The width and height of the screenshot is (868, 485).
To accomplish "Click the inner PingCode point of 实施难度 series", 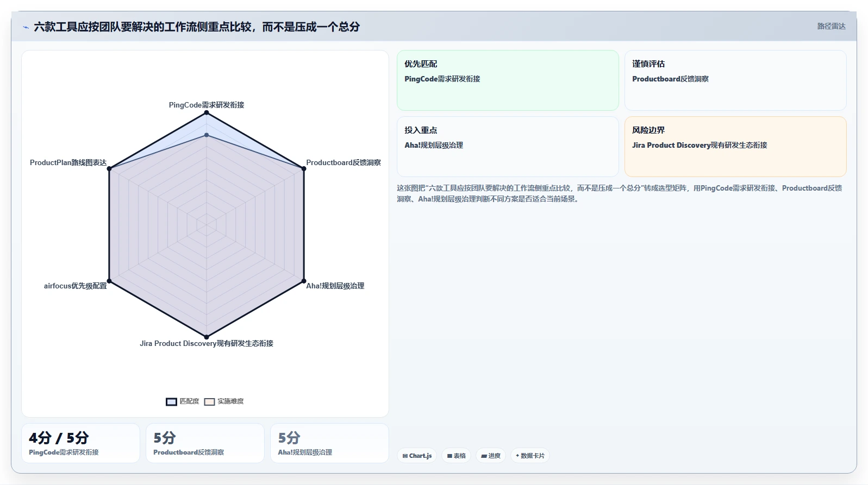I will click(207, 135).
